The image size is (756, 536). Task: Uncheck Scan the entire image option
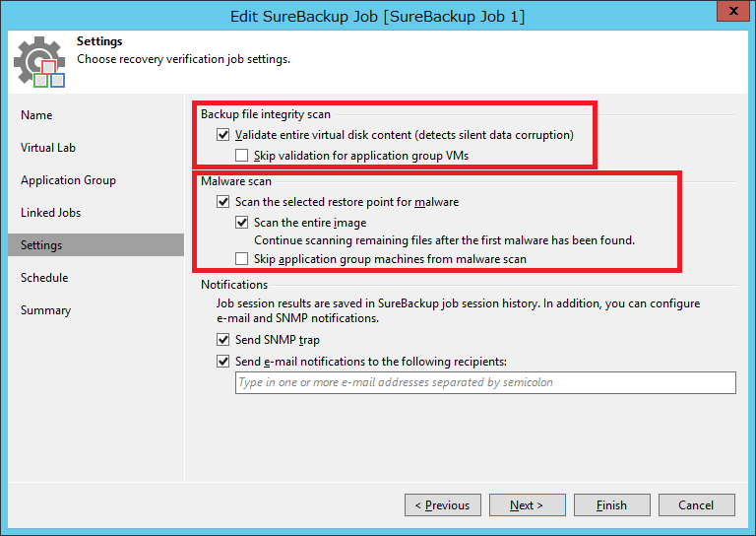coord(241,223)
